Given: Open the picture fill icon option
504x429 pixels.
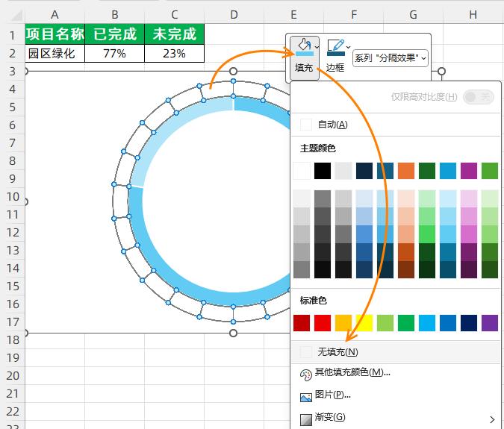Looking at the screenshot, I should pos(306,396).
